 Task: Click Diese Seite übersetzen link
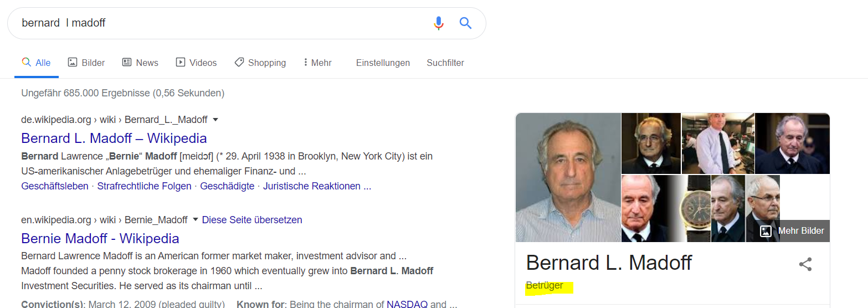[252, 220]
